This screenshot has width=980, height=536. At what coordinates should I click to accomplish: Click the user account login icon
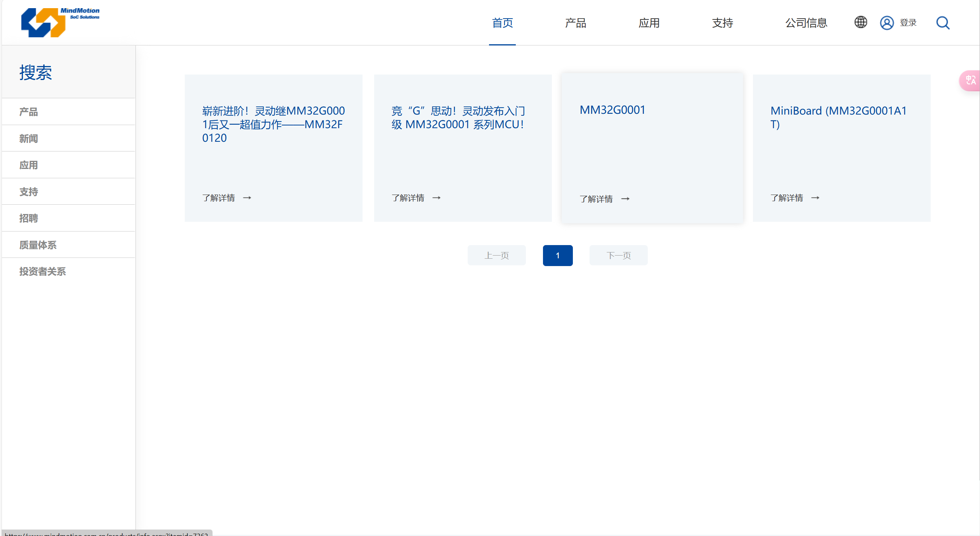pyautogui.click(x=886, y=23)
